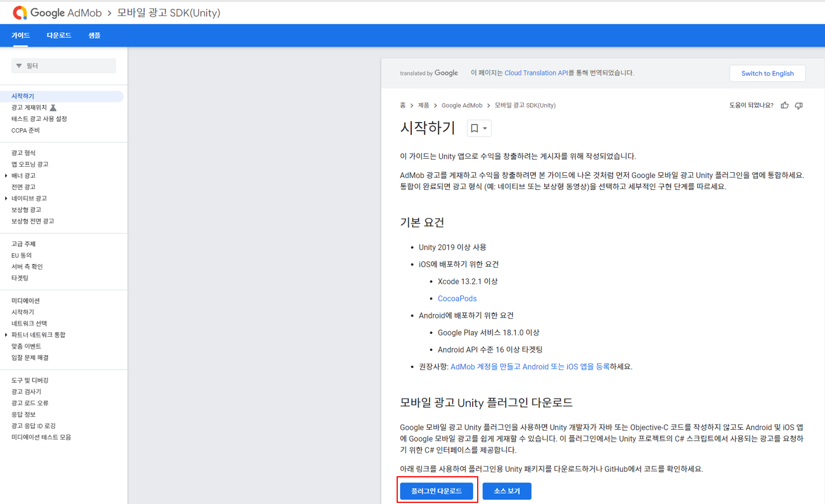Switch to the 샘플 tab
Viewport: 825px width, 504px height.
[x=94, y=35]
